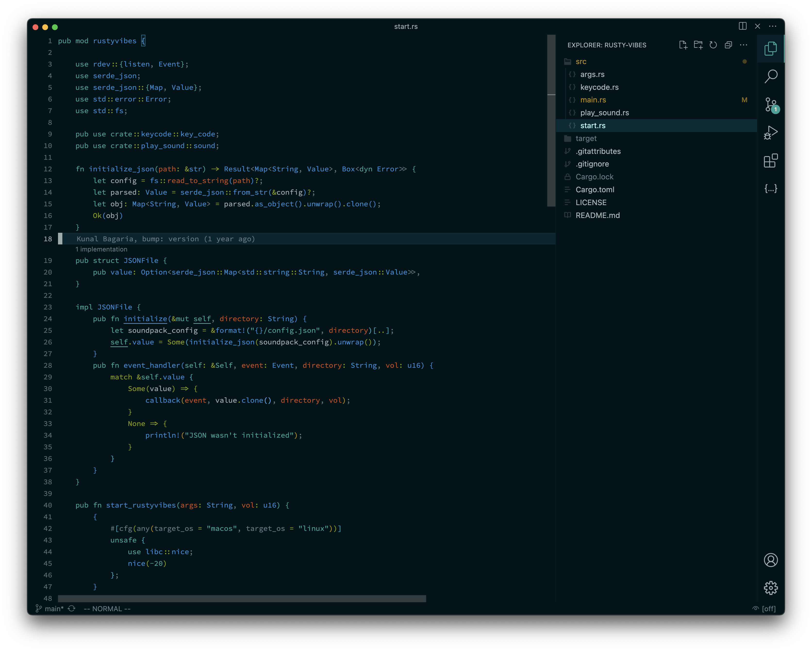Open the Manage settings gear
812x651 pixels.
pyautogui.click(x=771, y=588)
